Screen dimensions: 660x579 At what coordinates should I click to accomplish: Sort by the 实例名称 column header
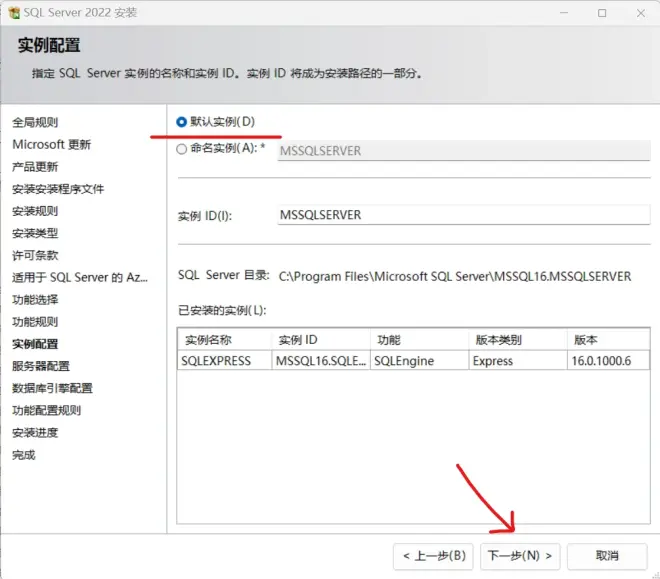[225, 340]
